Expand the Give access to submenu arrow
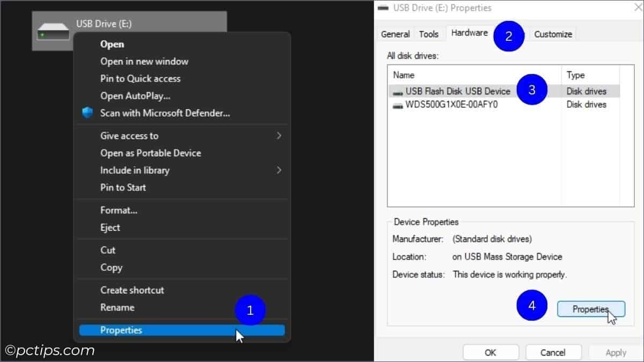The height and width of the screenshot is (362, 644). (x=279, y=136)
